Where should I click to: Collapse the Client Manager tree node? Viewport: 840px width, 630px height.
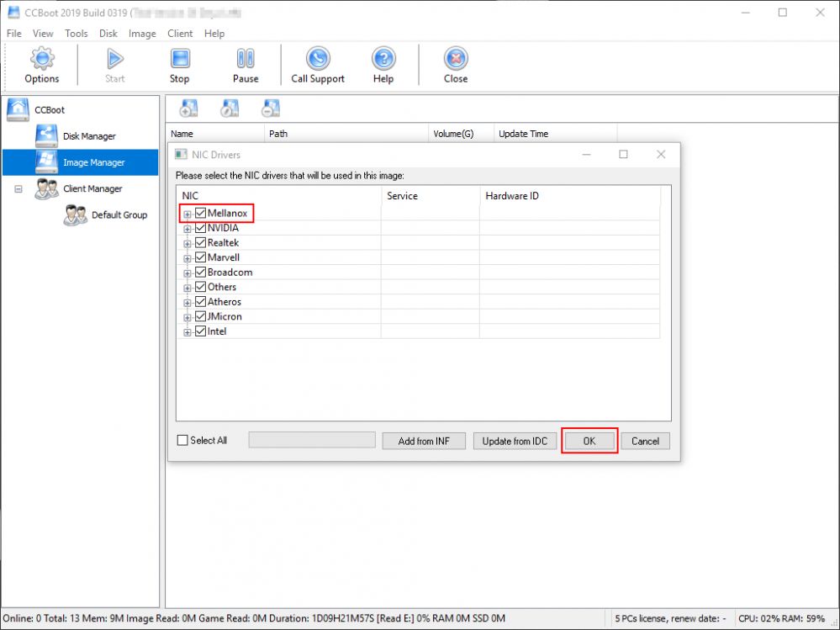pyautogui.click(x=18, y=189)
